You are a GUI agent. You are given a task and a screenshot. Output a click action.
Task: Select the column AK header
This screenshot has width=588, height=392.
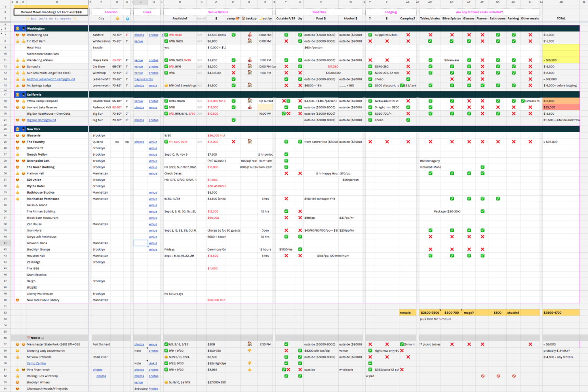point(561,2)
